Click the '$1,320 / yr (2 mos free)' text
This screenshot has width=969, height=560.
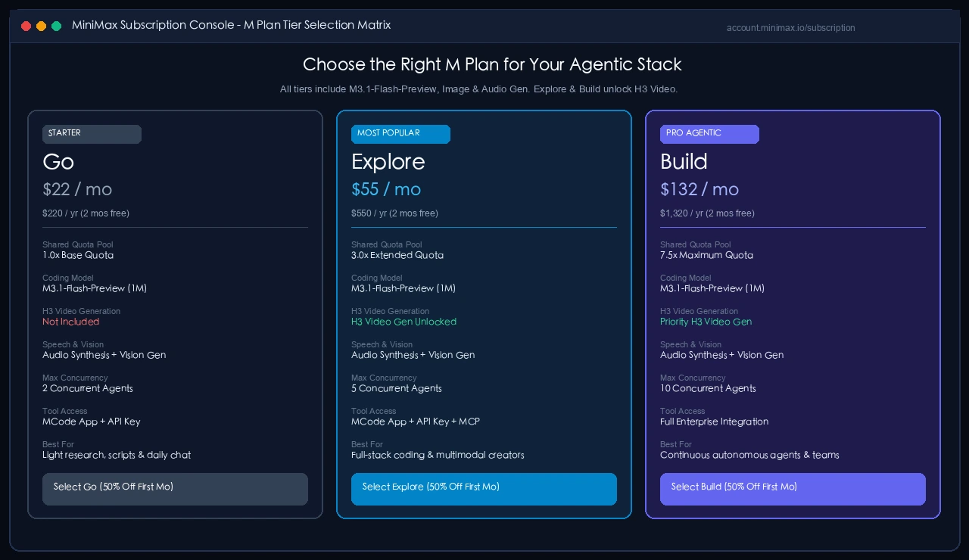pos(707,213)
